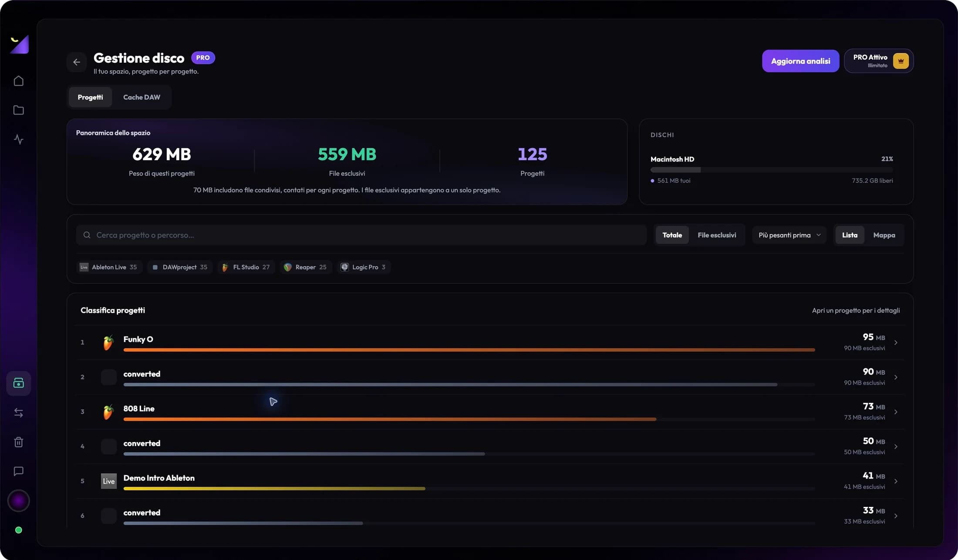Viewport: 958px width, 560px height.
Task: Click the PRO Attivo status button
Action: [x=879, y=61]
